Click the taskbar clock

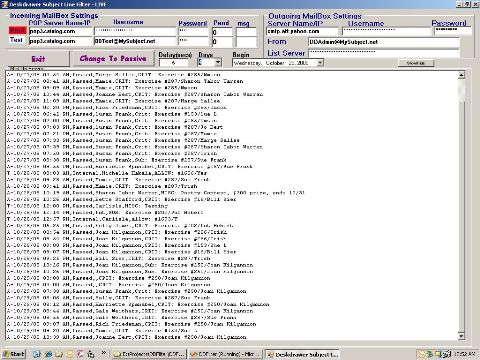point(464,354)
